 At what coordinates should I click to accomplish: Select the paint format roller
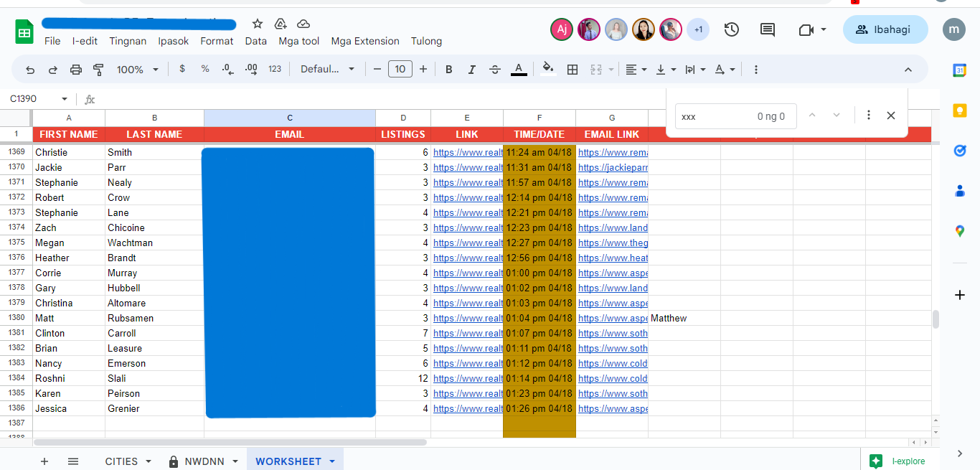(98, 70)
